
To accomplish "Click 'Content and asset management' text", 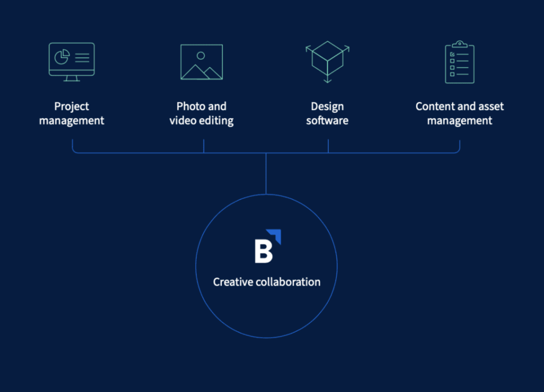I will (x=459, y=113).
